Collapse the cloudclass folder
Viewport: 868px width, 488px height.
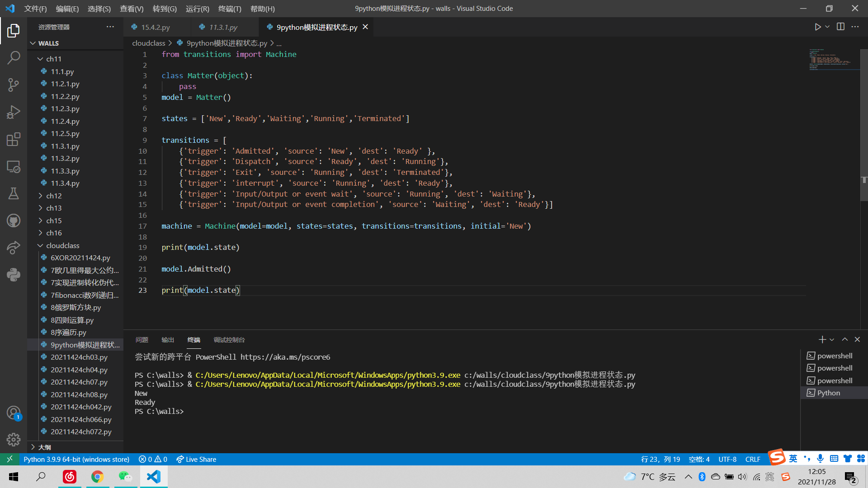[62, 245]
